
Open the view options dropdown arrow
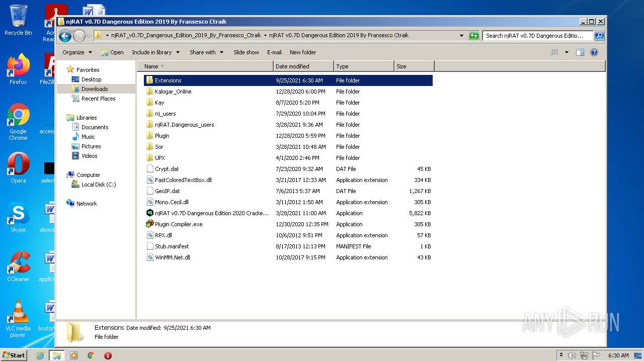tap(567, 52)
